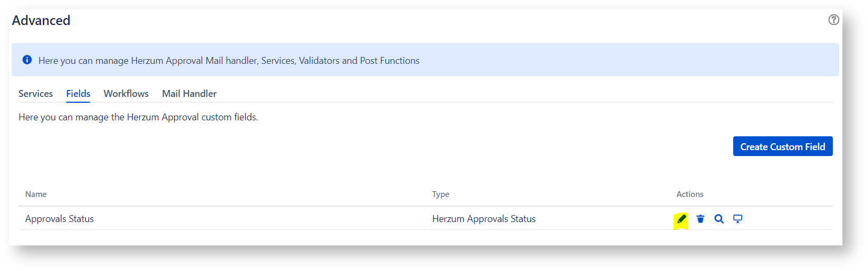Click the blue info icon in banner

click(27, 60)
